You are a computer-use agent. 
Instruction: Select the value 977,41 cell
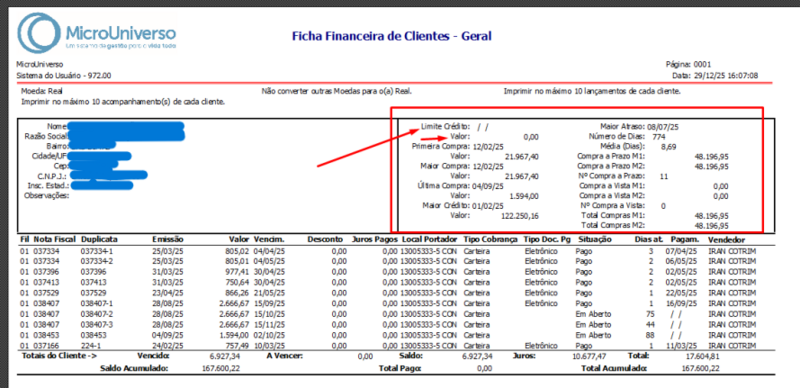pos(237,271)
